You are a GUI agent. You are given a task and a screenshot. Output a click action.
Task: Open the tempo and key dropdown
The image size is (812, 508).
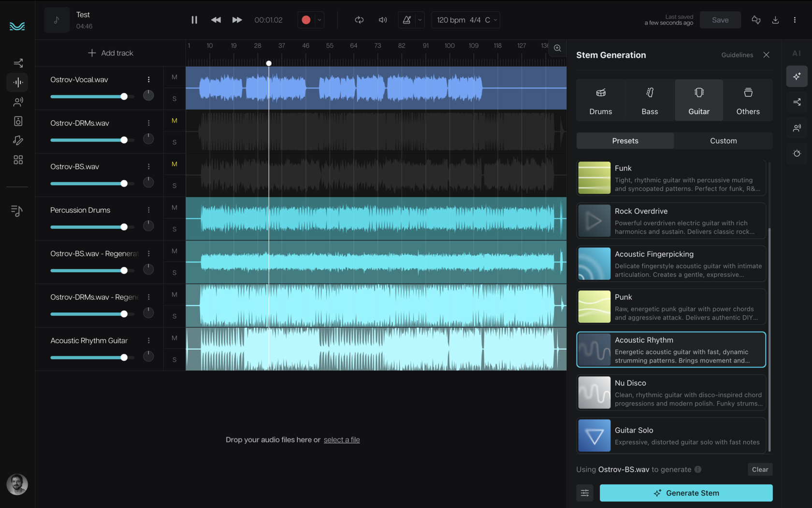(465, 20)
